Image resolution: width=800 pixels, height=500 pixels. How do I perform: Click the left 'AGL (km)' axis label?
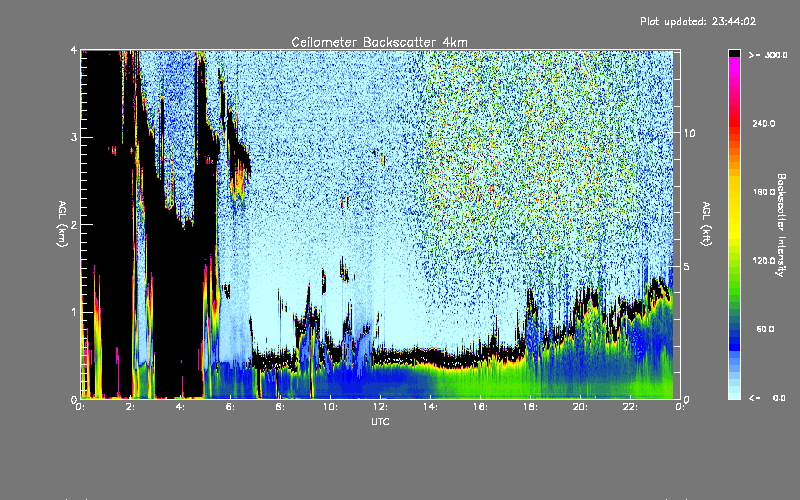click(x=63, y=224)
